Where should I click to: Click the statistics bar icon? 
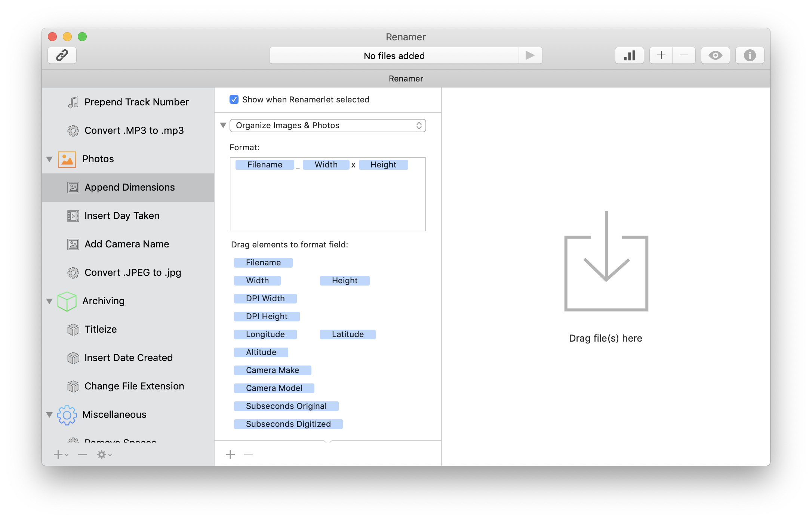click(628, 56)
